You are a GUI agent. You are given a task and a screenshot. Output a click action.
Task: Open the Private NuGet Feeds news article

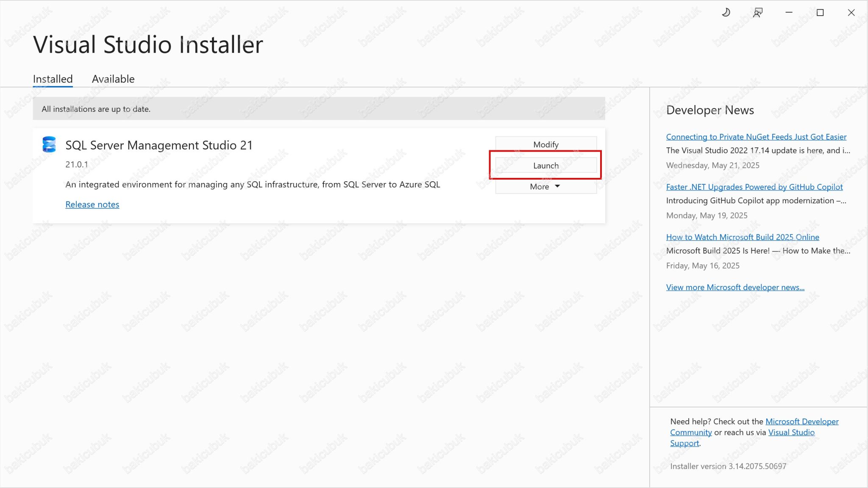pyautogui.click(x=756, y=136)
